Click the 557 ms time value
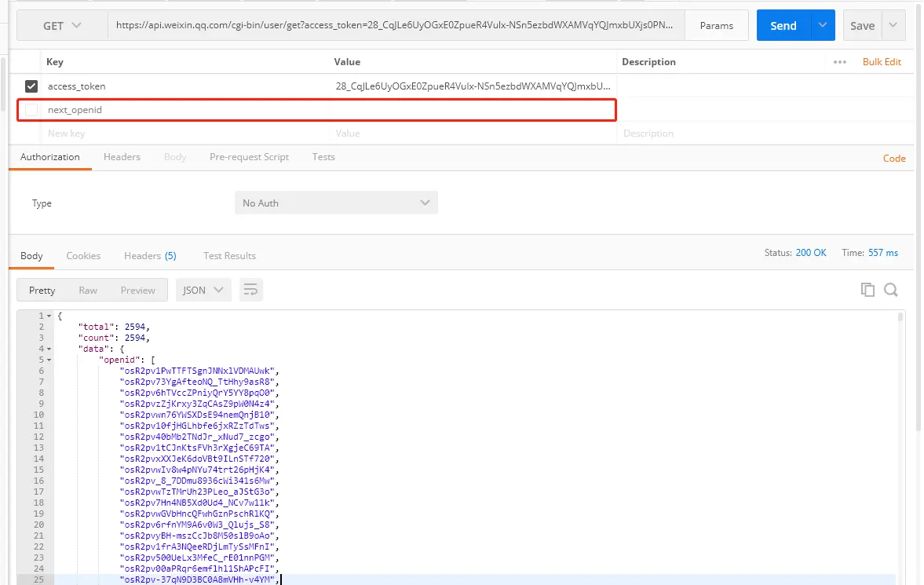This screenshot has height=585, width=924. tap(882, 252)
